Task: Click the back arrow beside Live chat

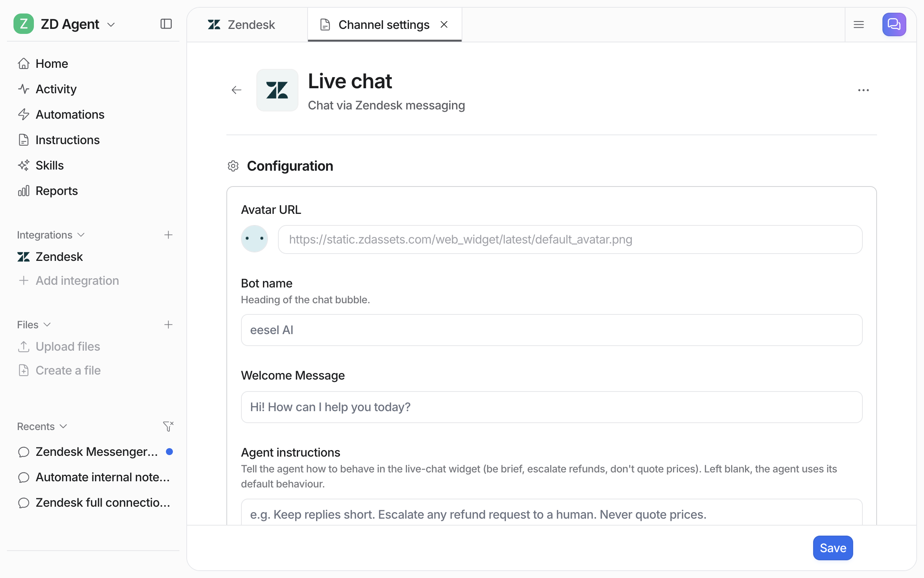Action: pos(236,90)
